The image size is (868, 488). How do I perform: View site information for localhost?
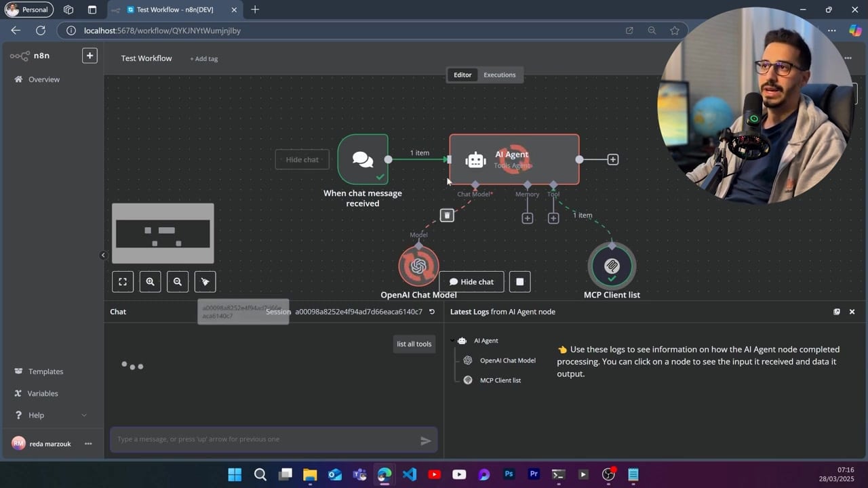70,30
